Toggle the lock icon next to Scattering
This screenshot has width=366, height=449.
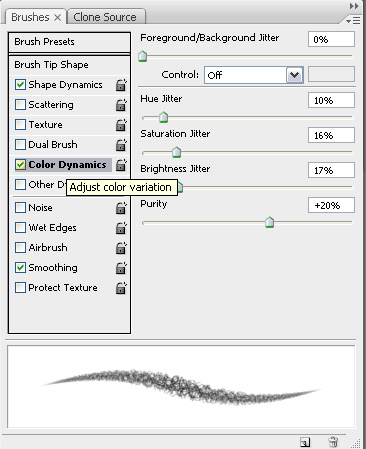(121, 105)
